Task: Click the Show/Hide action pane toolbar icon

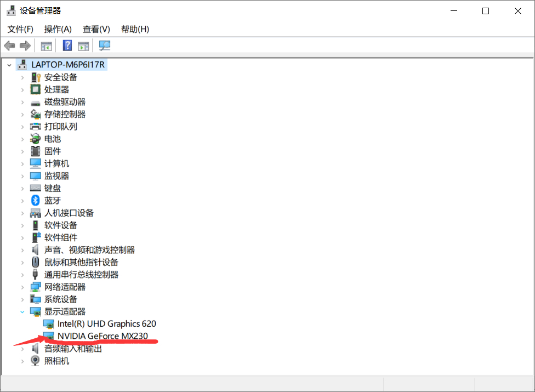Action: 83,46
